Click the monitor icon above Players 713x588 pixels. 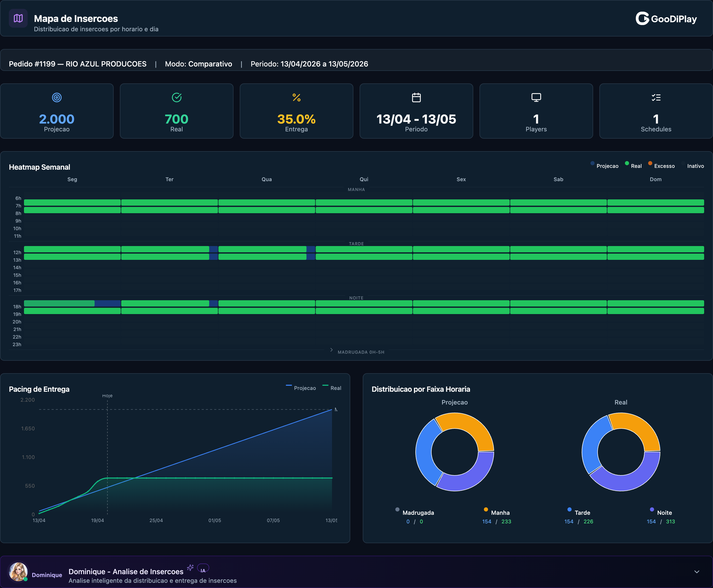click(x=536, y=97)
